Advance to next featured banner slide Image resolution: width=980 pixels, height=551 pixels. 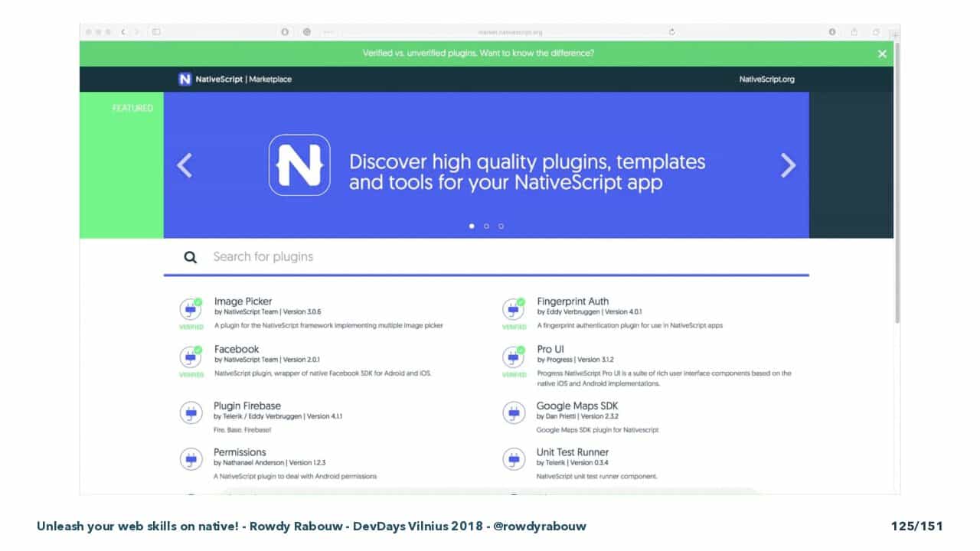coord(788,165)
